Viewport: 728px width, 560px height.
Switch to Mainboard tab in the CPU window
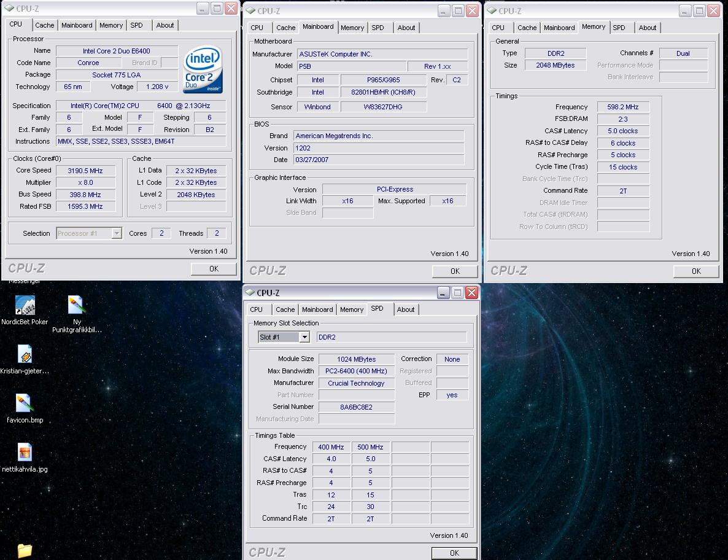click(x=77, y=25)
